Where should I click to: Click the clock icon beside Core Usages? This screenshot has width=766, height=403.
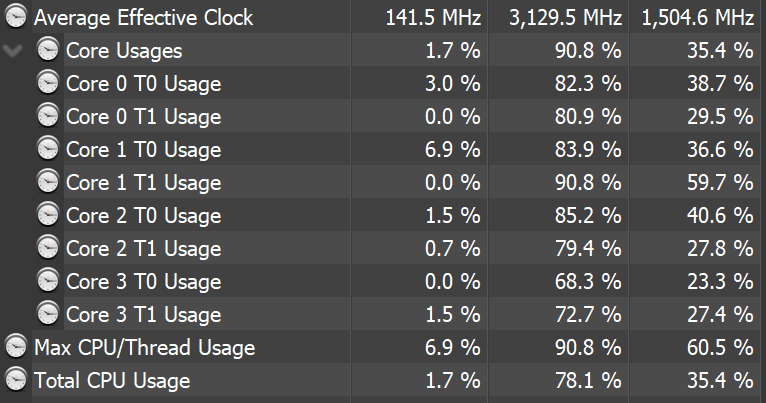pyautogui.click(x=47, y=49)
